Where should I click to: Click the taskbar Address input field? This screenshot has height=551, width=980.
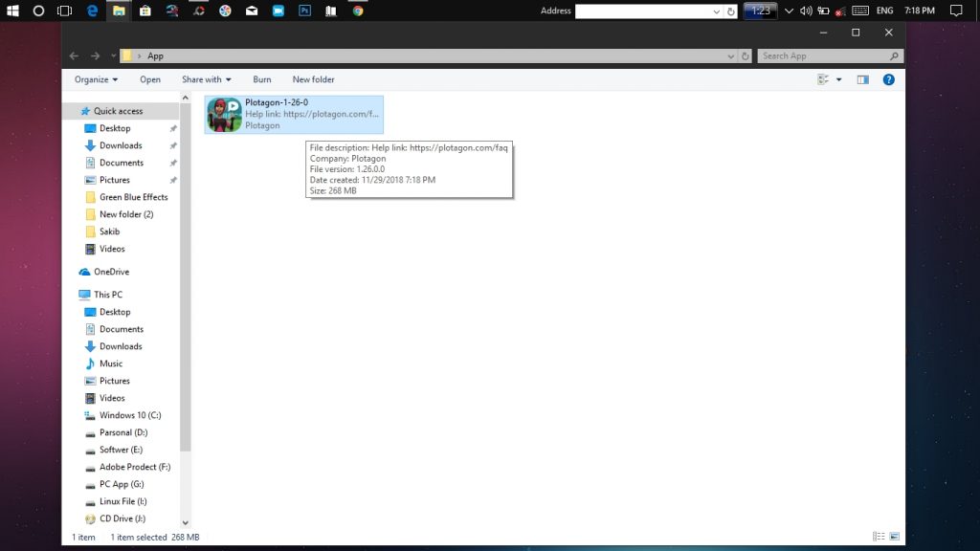tap(643, 11)
